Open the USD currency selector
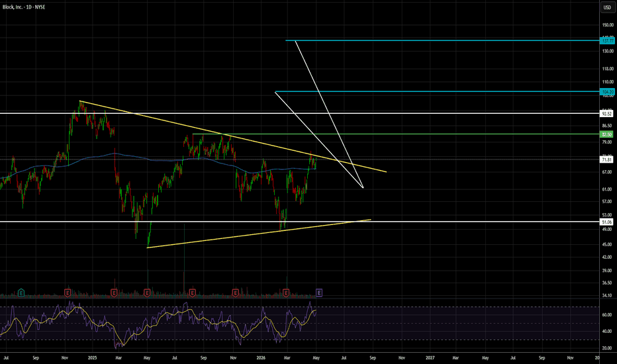This screenshot has width=617, height=364. coord(607,7)
